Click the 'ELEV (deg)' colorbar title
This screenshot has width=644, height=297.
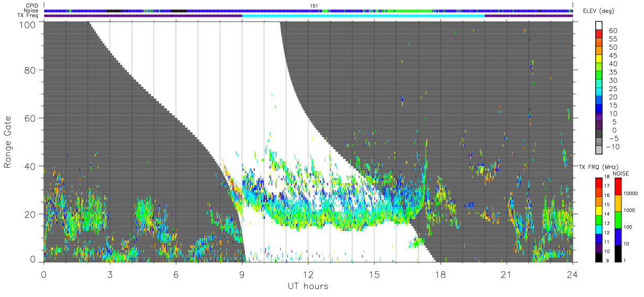tap(599, 10)
